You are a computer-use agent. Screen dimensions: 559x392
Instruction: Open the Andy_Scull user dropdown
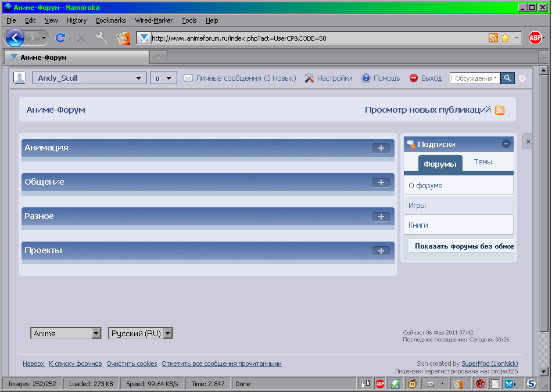click(x=89, y=78)
